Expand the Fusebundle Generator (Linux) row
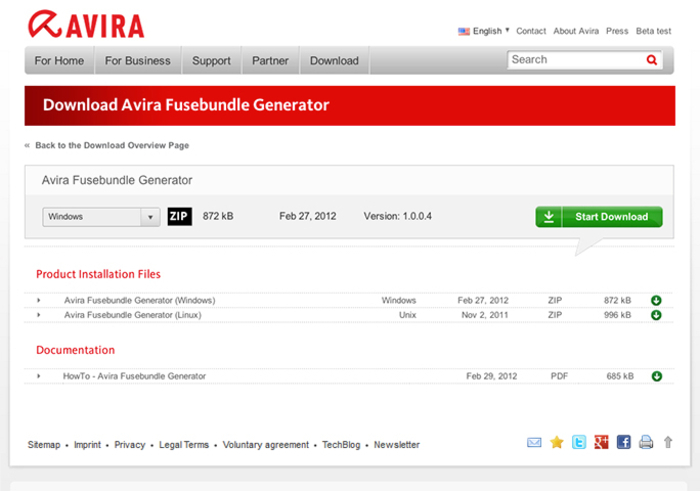 pos(39,315)
